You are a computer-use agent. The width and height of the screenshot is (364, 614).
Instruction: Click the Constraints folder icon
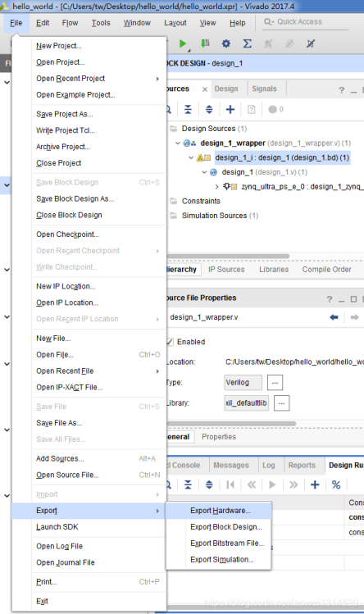(x=173, y=201)
